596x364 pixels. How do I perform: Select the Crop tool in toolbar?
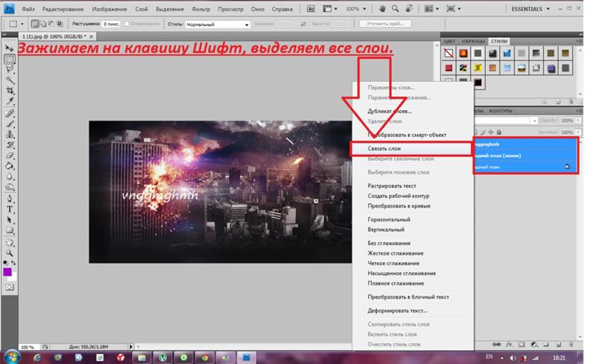(x=10, y=90)
